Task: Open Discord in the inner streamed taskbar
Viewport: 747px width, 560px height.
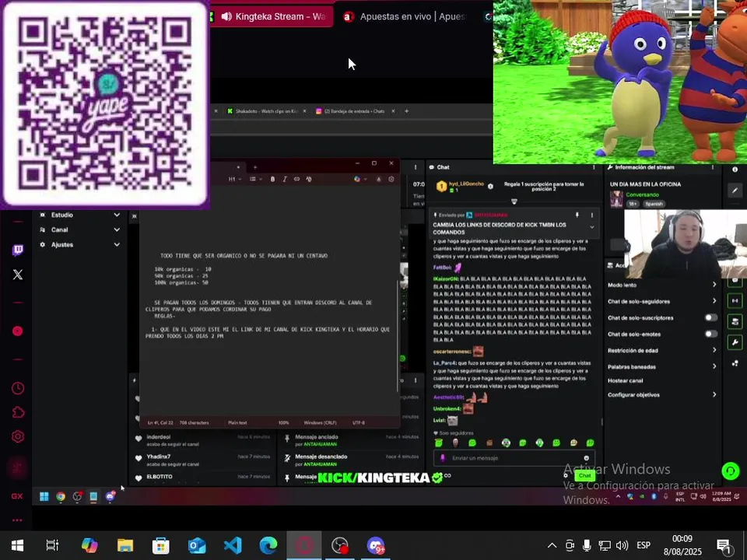Action: point(110,496)
